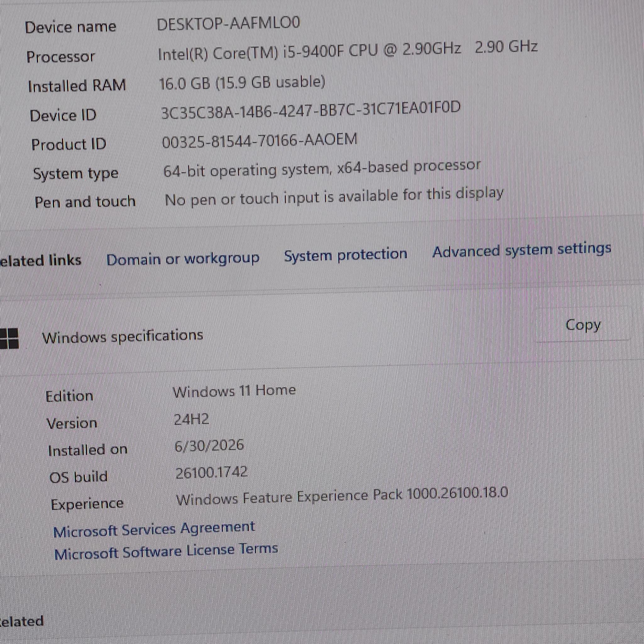
Task: Click the Related links label
Action: [40, 260]
